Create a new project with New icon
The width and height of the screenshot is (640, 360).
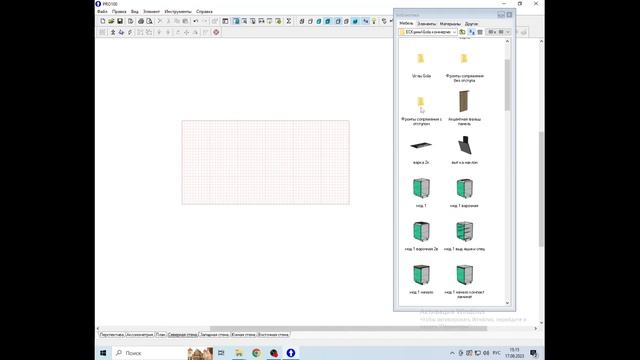click(x=102, y=21)
